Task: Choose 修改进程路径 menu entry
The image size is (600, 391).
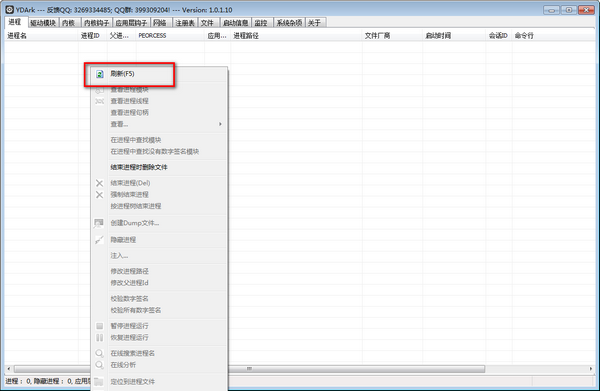Action: pos(129,271)
